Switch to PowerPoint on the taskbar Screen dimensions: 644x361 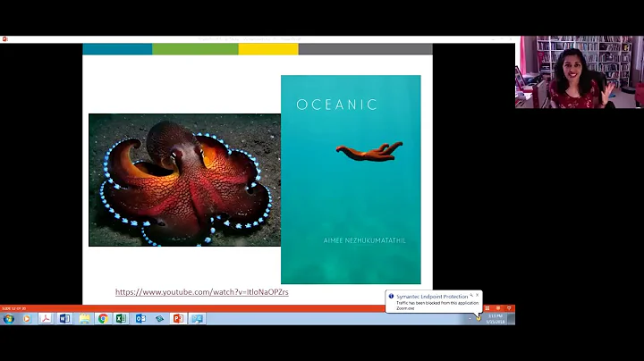pos(178,319)
